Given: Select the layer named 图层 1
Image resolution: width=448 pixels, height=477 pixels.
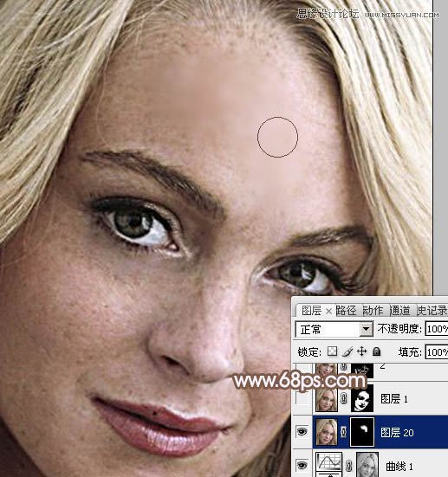Looking at the screenshot, I should click(x=394, y=398).
